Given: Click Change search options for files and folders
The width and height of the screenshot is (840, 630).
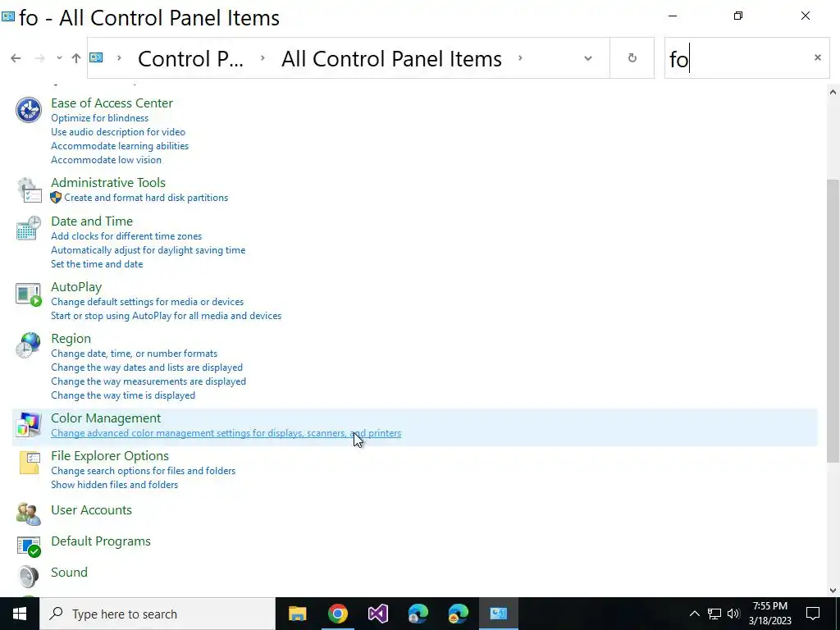Looking at the screenshot, I should 143,471.
